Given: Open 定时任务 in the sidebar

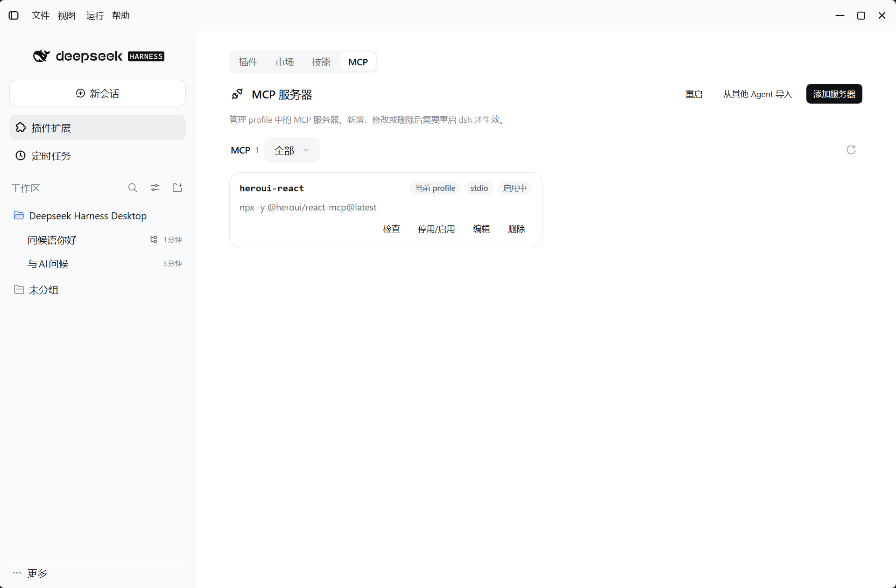Looking at the screenshot, I should pos(98,156).
